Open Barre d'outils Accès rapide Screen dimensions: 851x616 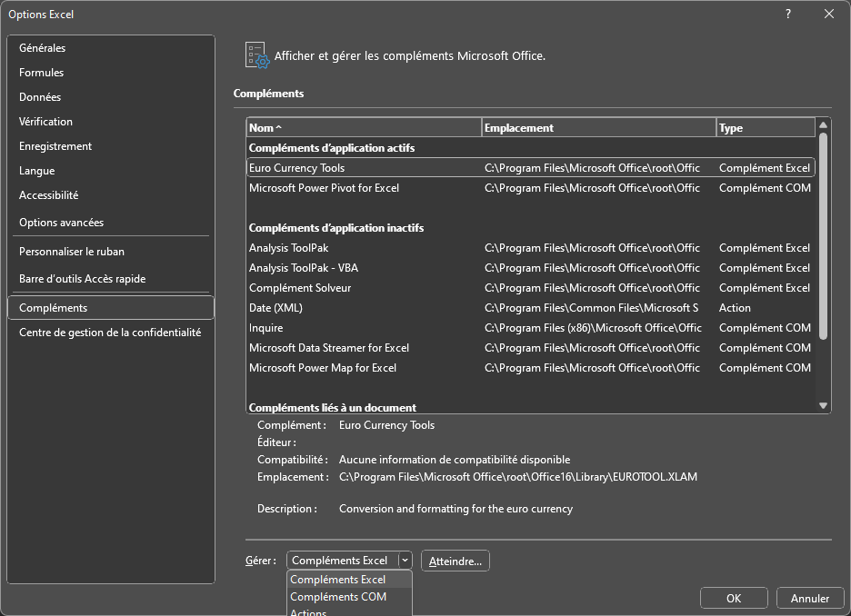tap(111, 279)
